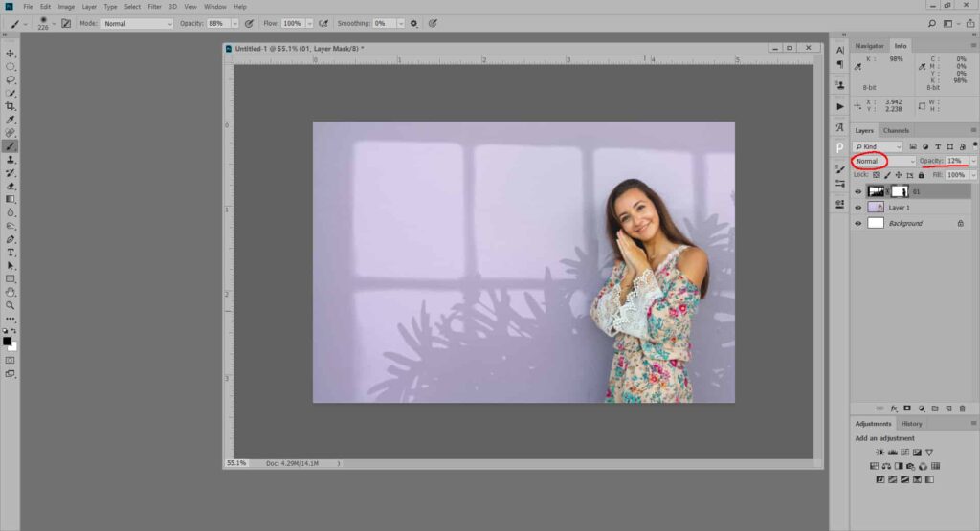Open the Filter menu
Image resolution: width=980 pixels, height=531 pixels.
tap(154, 7)
